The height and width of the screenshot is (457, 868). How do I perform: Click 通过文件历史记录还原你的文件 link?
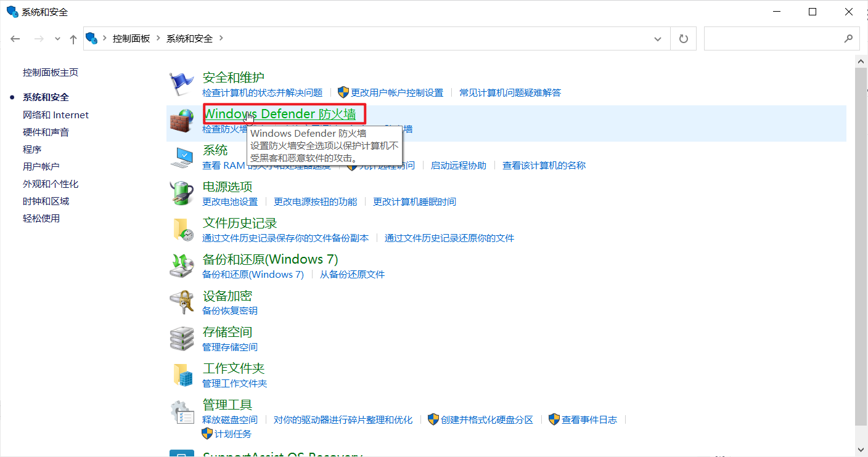(x=449, y=238)
